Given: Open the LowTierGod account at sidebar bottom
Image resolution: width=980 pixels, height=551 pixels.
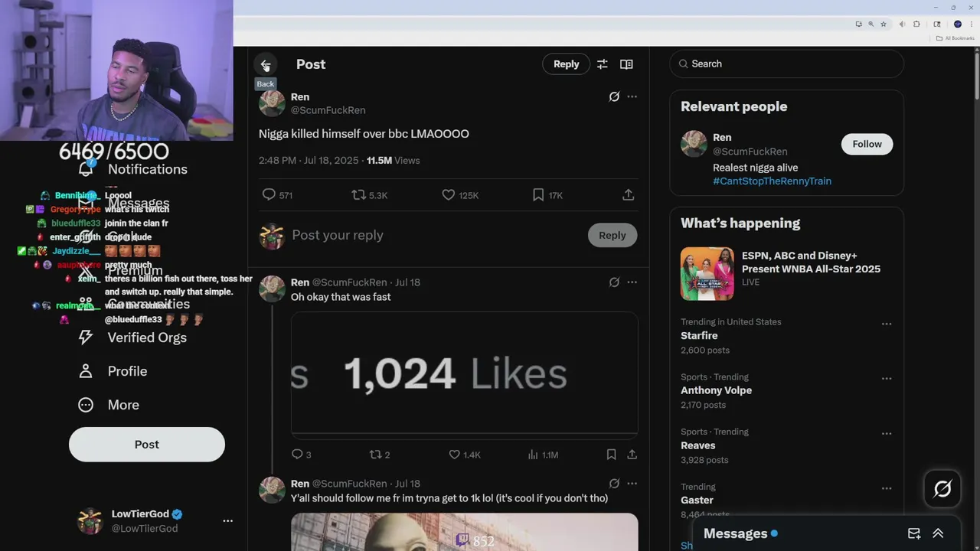Looking at the screenshot, I should pyautogui.click(x=155, y=520).
